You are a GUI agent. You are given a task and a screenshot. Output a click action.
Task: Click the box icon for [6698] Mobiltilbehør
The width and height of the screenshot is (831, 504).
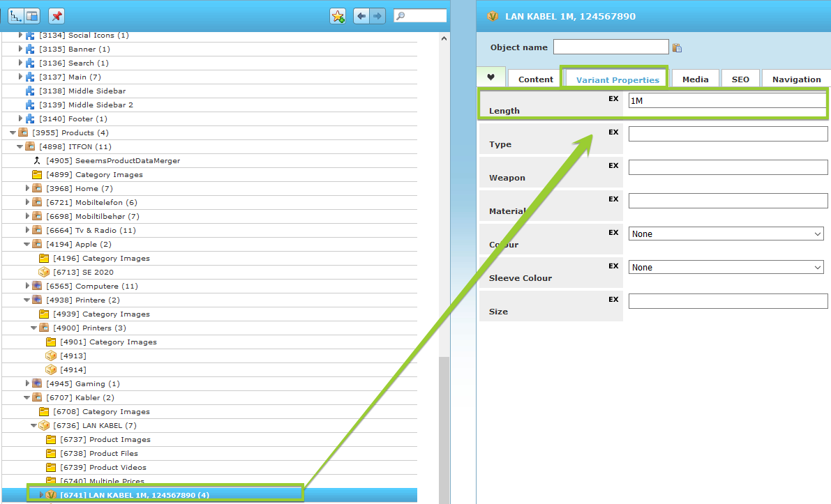pyautogui.click(x=37, y=217)
